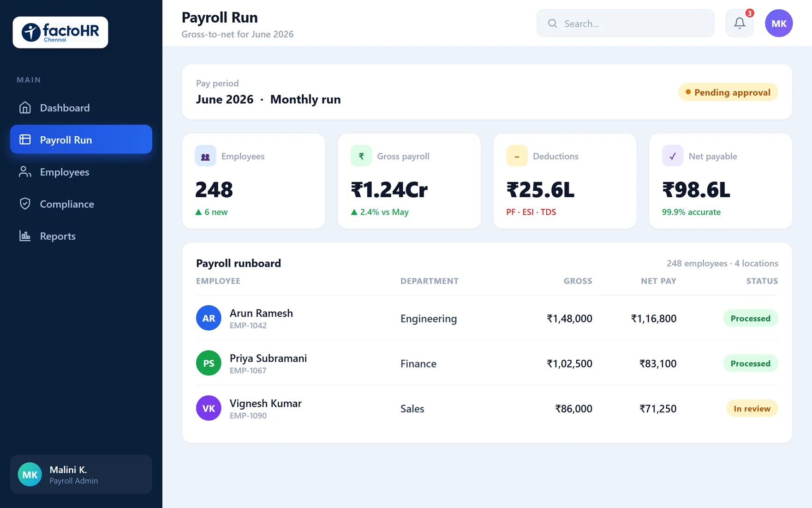
Task: Click the name Arun Ramesh
Action: click(x=261, y=313)
